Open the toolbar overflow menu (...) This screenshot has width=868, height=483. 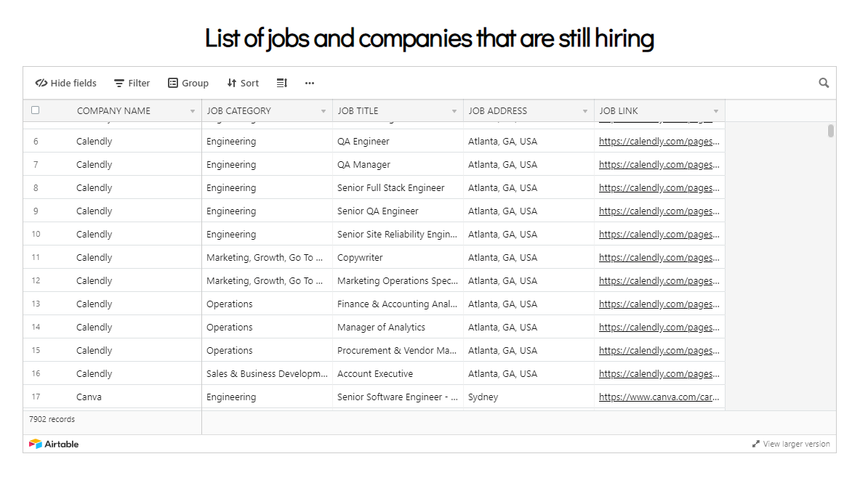(309, 83)
